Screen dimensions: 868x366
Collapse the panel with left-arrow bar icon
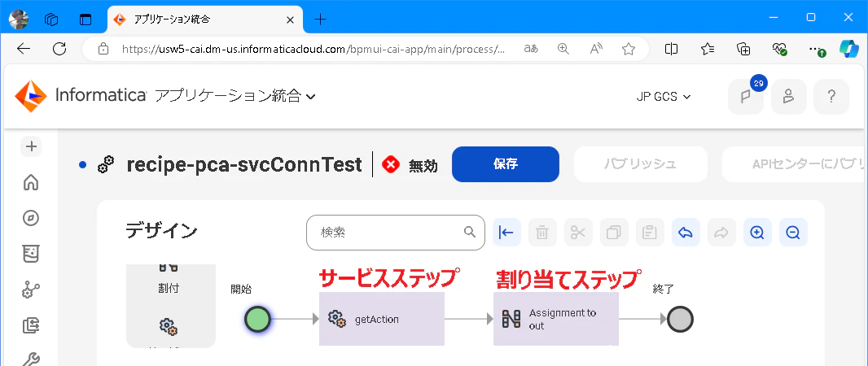pos(506,232)
